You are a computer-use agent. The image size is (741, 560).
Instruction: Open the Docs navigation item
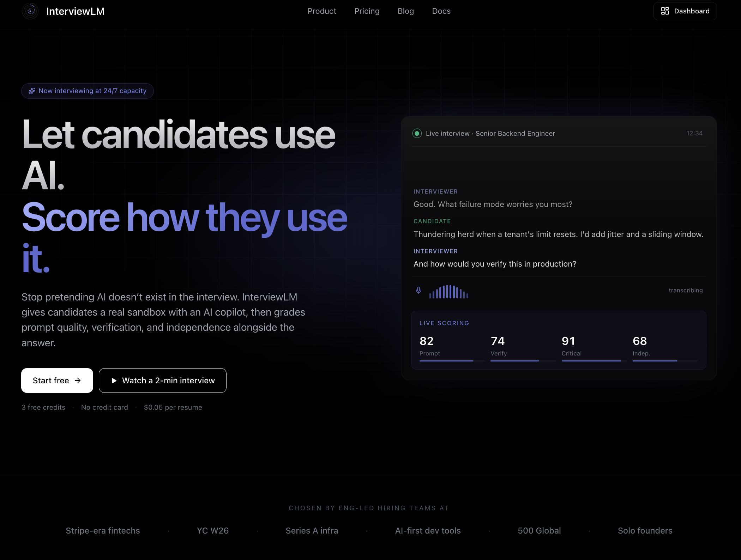[441, 11]
